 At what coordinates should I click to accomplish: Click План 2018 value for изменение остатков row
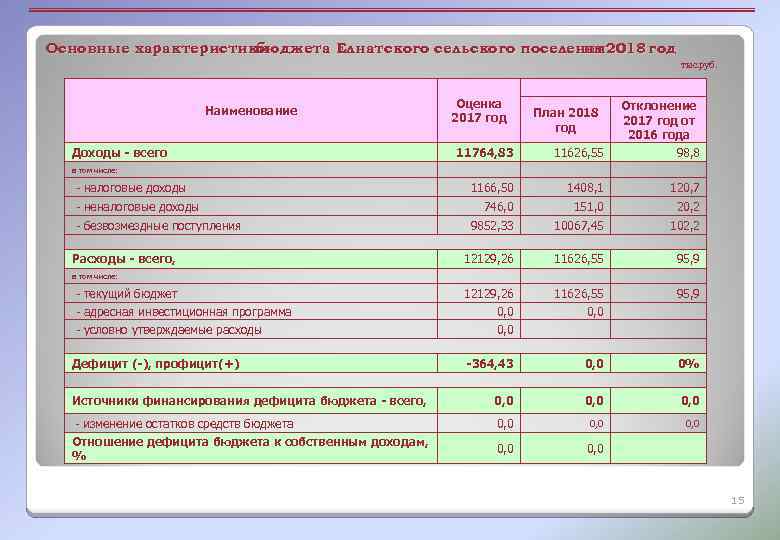(x=596, y=424)
